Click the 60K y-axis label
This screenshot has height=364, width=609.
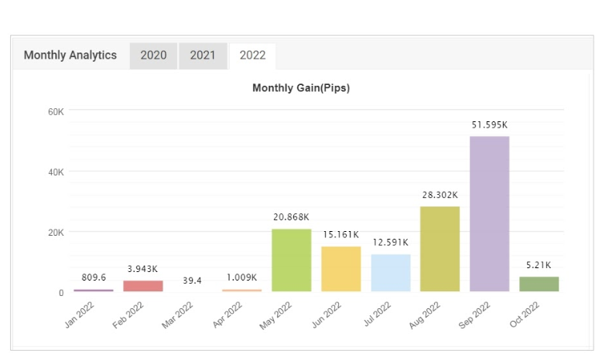tap(56, 112)
